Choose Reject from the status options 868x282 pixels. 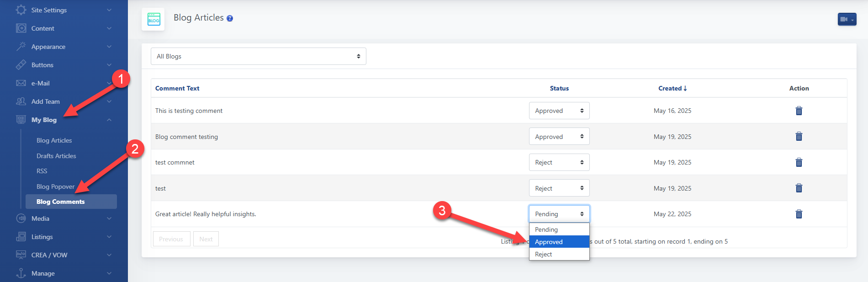tap(559, 254)
